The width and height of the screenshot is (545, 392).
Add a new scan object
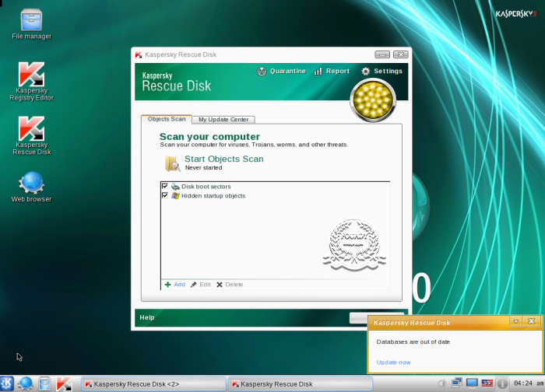click(175, 285)
